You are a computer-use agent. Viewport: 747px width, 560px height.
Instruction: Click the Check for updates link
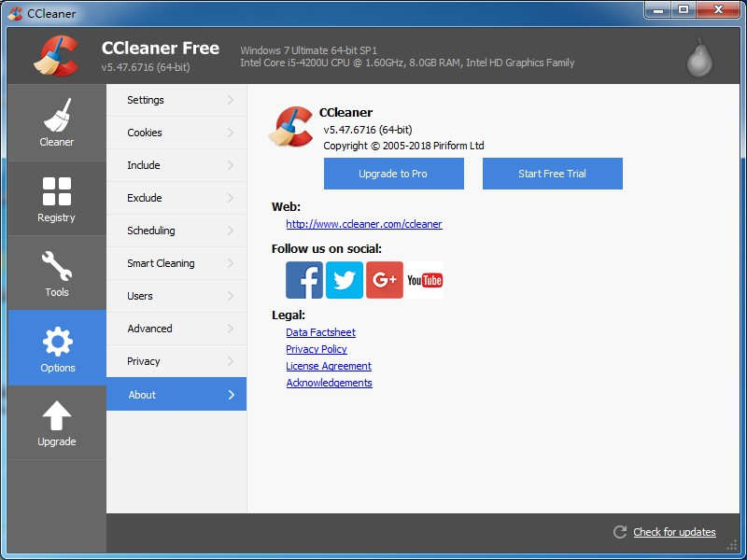pyautogui.click(x=674, y=532)
